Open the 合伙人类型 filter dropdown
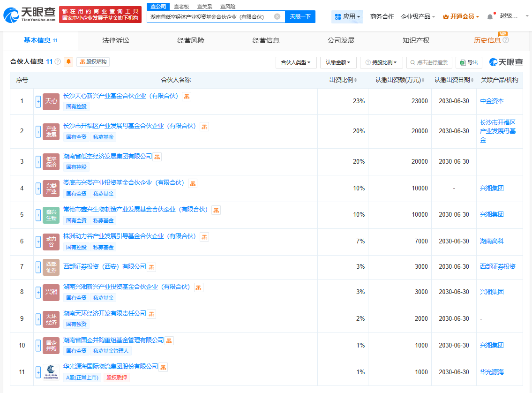Image resolution: width=532 pixels, height=393 pixels. pos(296,62)
